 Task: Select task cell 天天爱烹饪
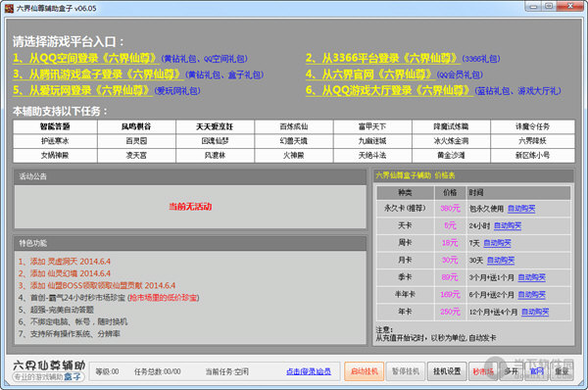click(215, 126)
